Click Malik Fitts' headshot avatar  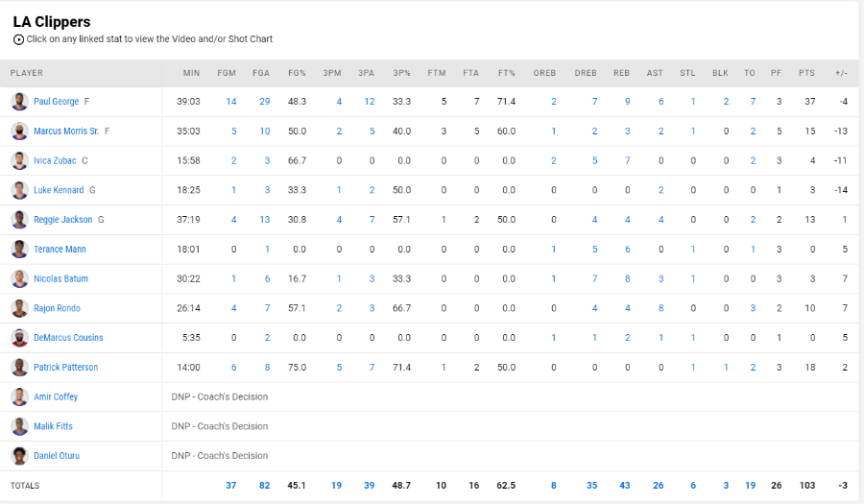coord(19,426)
